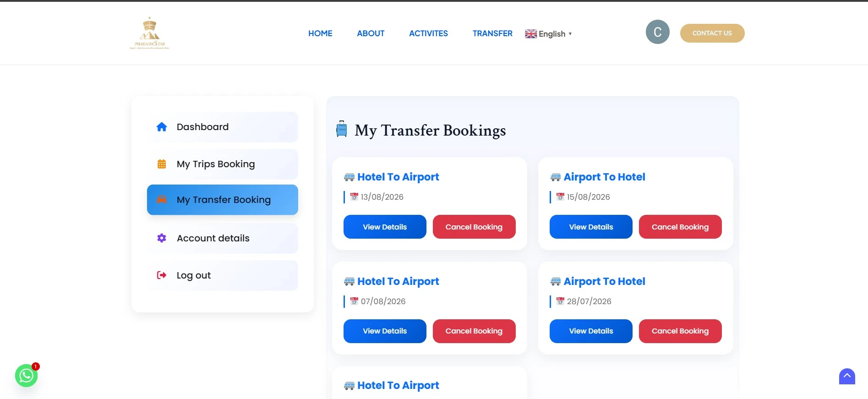Screen dimensions: 868x399
Task: Click Airport To Hotel title dated 28/07/2026
Action: [x=604, y=281]
